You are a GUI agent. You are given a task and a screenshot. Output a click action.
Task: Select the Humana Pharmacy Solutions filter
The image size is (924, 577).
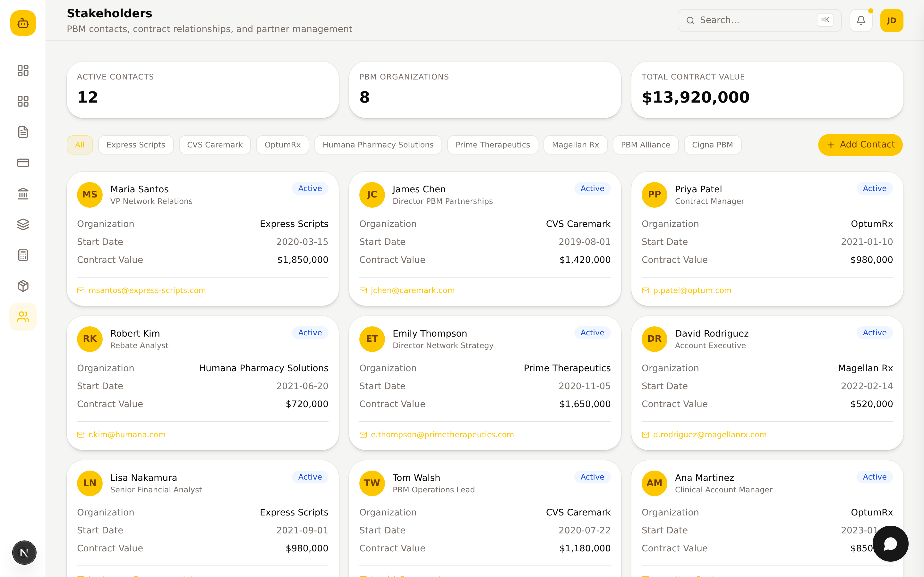point(378,145)
